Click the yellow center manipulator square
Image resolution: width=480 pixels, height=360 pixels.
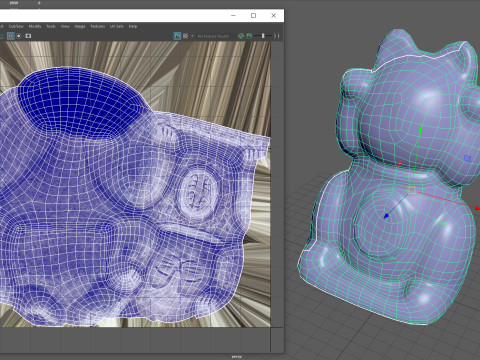[412, 190]
